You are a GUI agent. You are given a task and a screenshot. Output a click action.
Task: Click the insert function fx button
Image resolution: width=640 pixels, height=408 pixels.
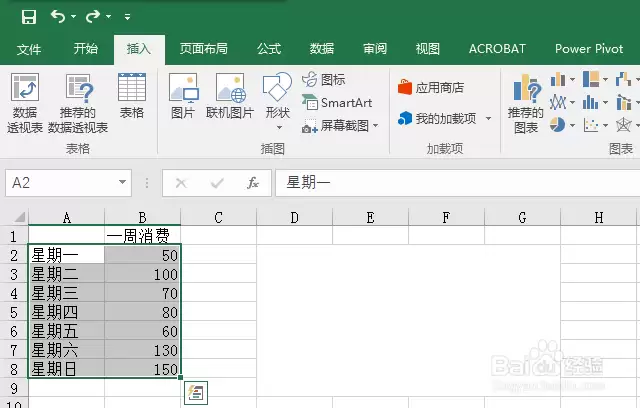[253, 183]
